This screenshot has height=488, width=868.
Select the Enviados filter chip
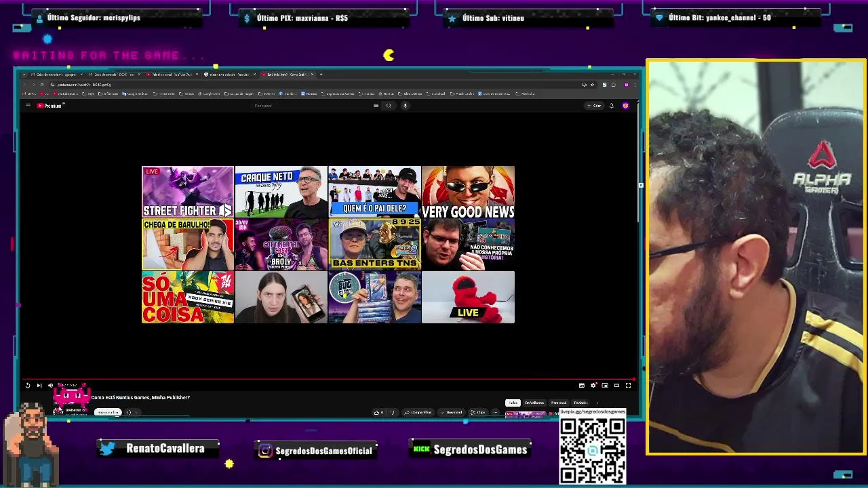point(580,403)
